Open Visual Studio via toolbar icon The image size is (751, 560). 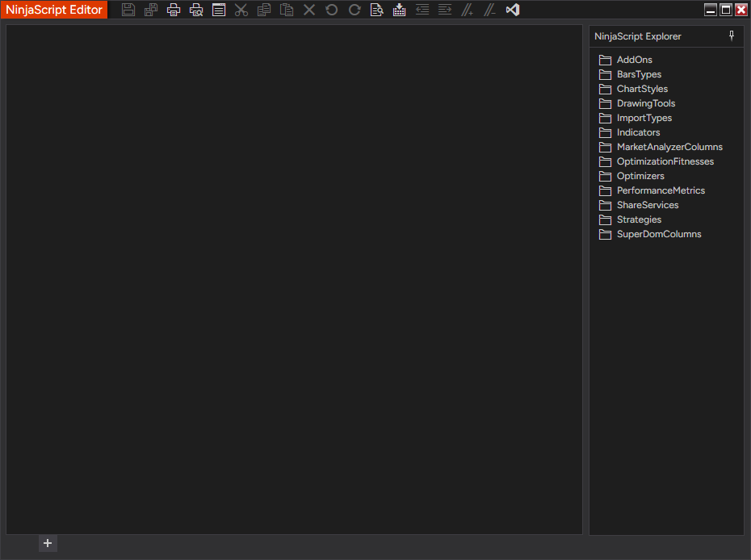pos(513,10)
